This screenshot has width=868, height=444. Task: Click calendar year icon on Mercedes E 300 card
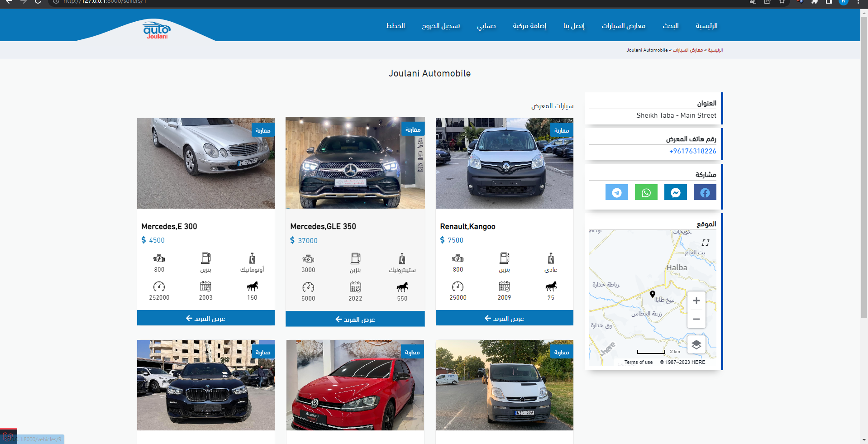click(206, 286)
